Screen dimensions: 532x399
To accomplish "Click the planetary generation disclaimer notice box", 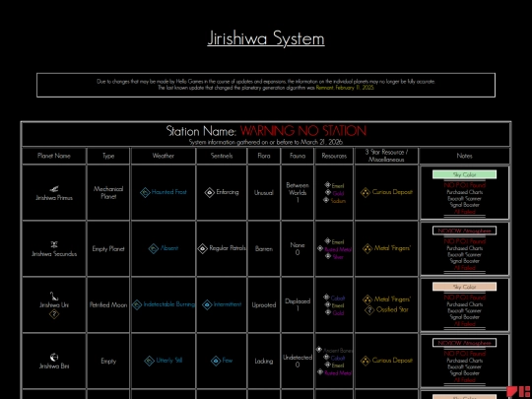I will [x=266, y=85].
